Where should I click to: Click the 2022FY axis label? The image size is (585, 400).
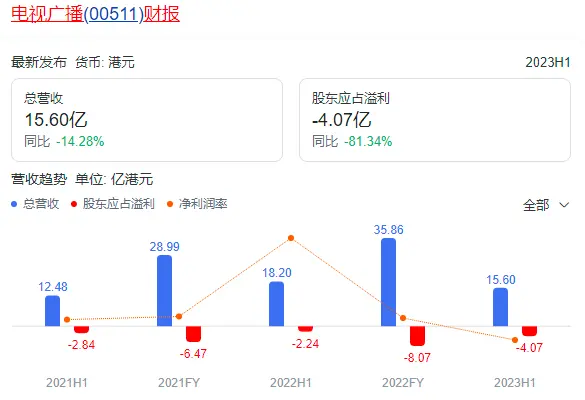coord(403,383)
